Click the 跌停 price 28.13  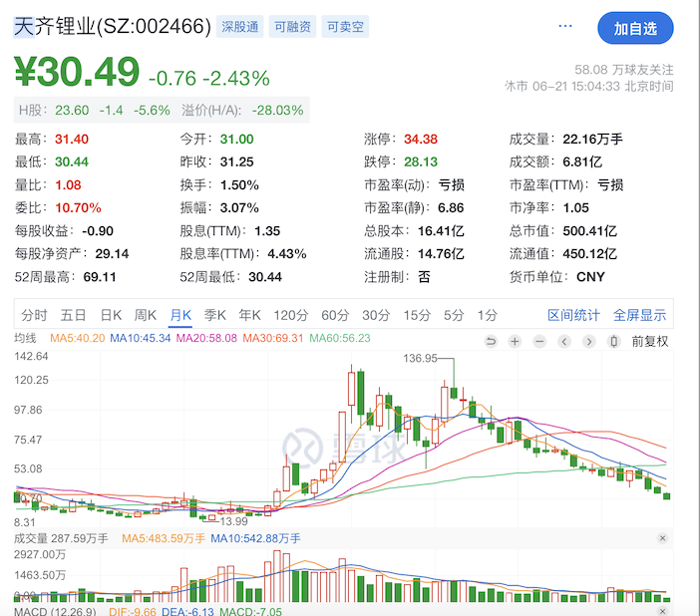coord(421,162)
